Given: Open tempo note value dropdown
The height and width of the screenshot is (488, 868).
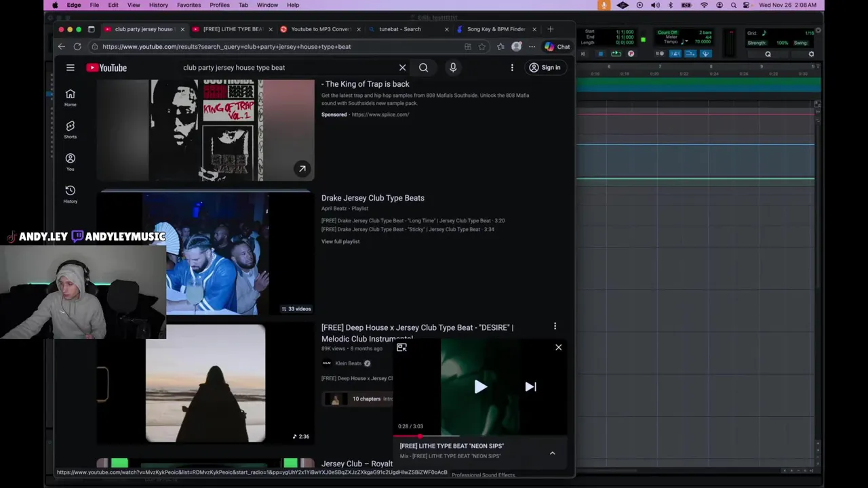Looking at the screenshot, I should (x=686, y=41).
